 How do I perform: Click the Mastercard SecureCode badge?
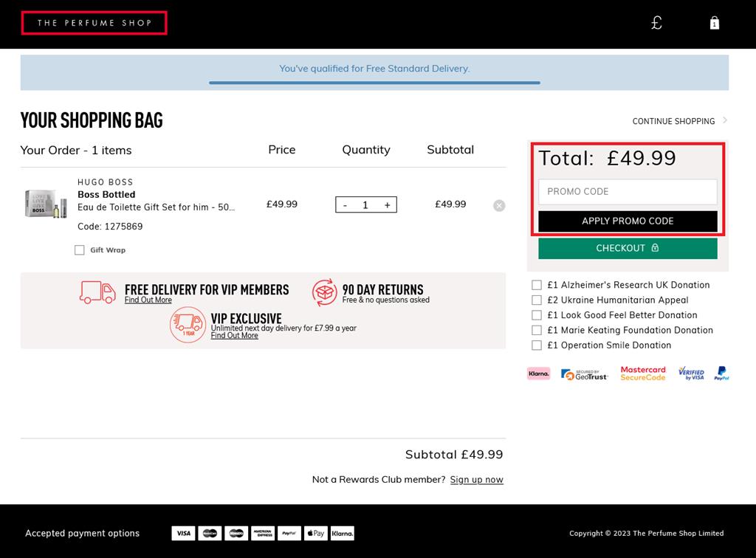(x=643, y=373)
